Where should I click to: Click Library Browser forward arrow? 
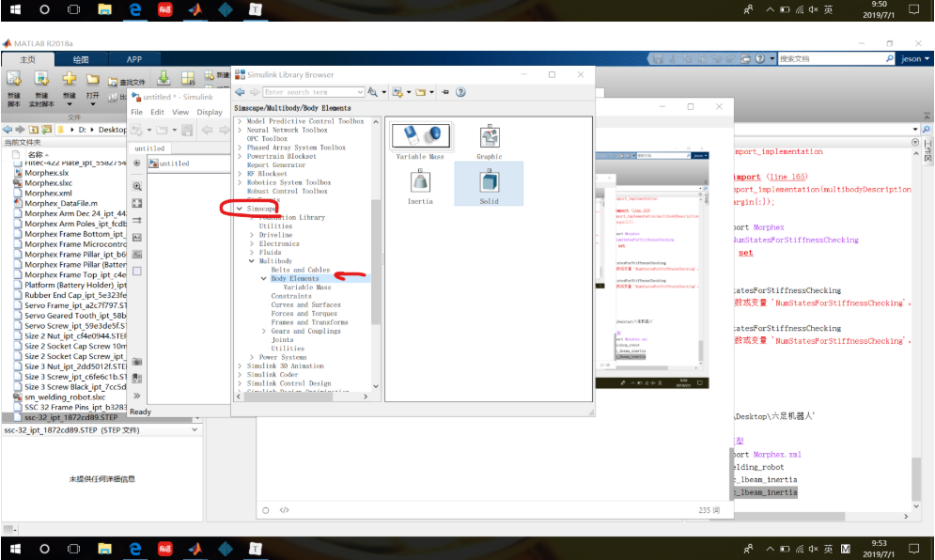point(255,92)
